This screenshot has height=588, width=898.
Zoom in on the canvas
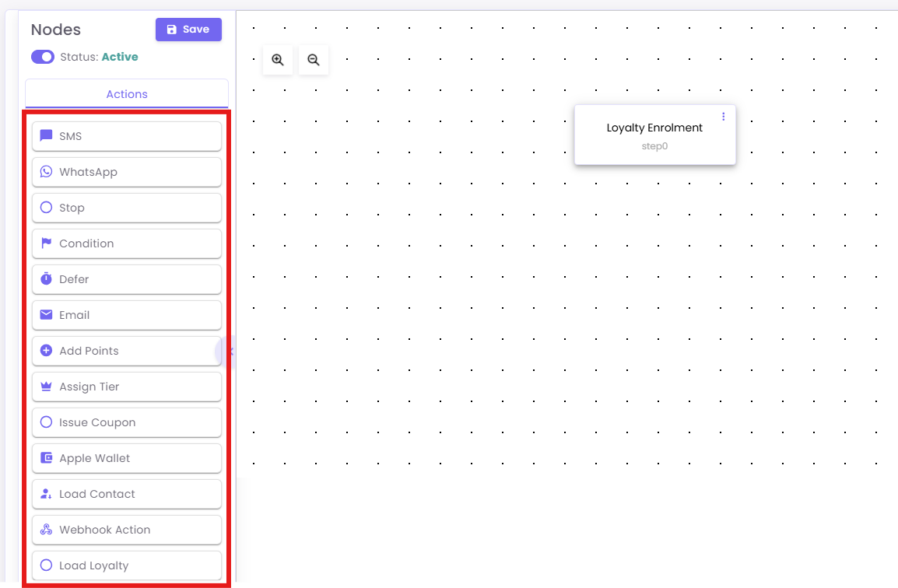pyautogui.click(x=278, y=60)
